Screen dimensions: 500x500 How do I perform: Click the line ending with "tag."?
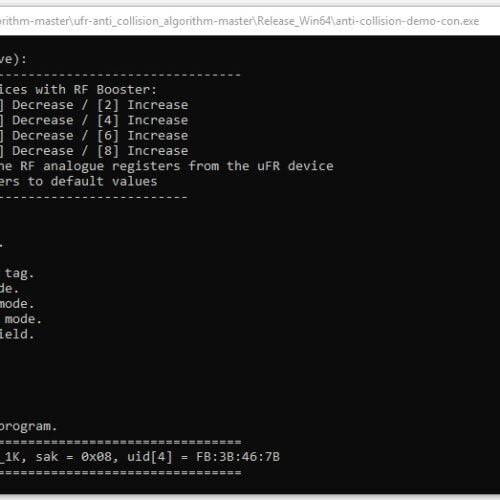pyautogui.click(x=17, y=274)
